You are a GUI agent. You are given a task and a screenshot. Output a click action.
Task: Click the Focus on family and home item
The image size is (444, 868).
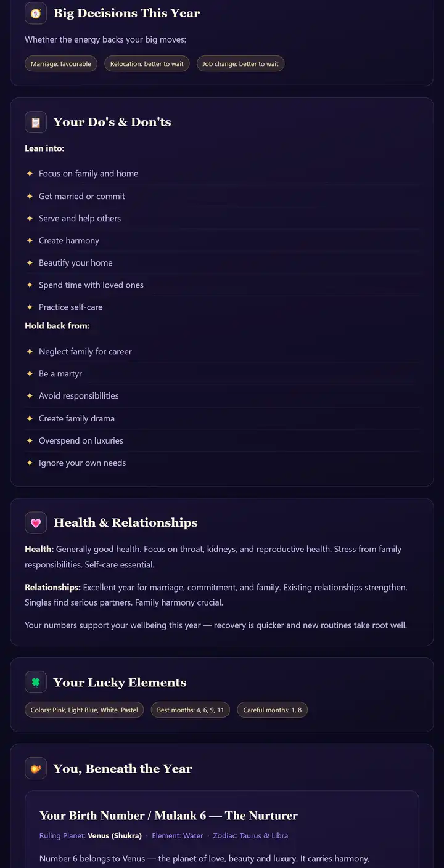click(222, 174)
